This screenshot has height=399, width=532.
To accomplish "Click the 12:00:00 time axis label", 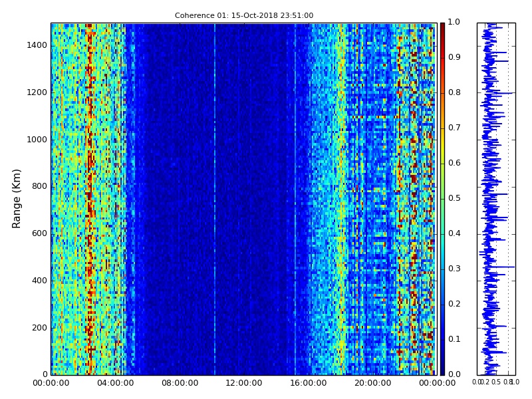I will 244,383.
